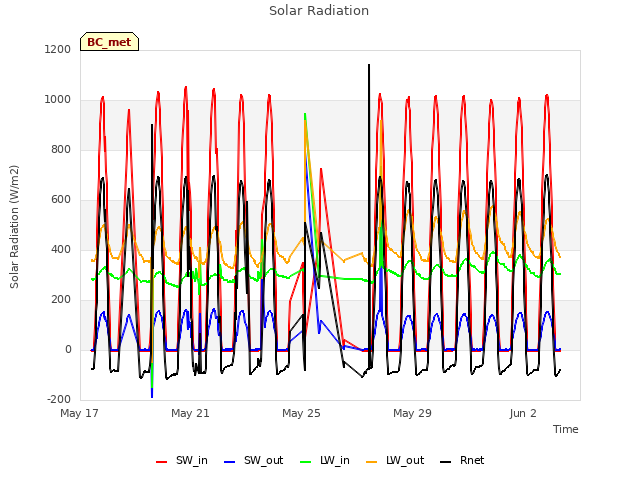Click the 0 y-axis tick label

coord(68,349)
